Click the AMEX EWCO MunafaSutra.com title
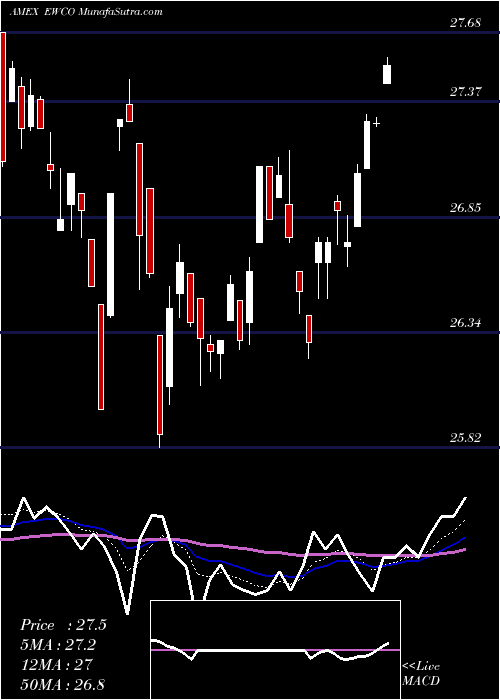The image size is (500, 700). (86, 12)
